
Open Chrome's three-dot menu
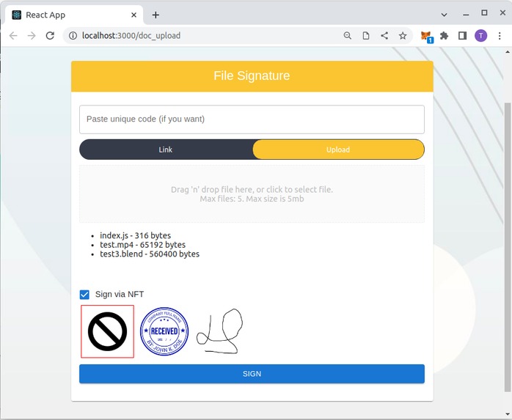tap(500, 36)
